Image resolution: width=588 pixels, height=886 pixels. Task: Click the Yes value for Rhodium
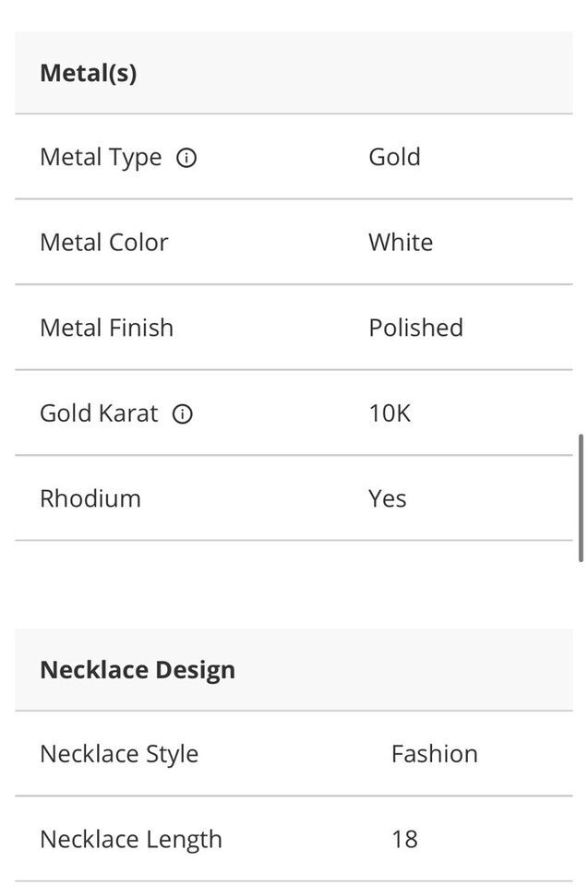[388, 498]
